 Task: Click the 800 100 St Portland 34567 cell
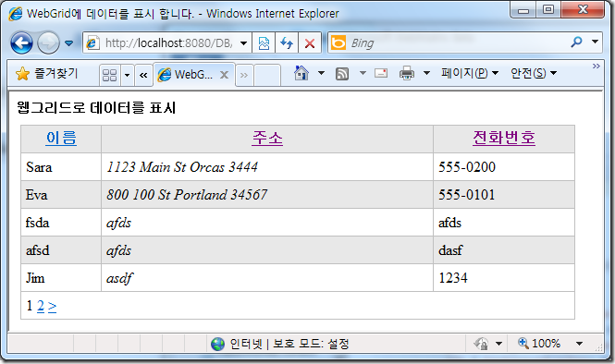pos(267,195)
